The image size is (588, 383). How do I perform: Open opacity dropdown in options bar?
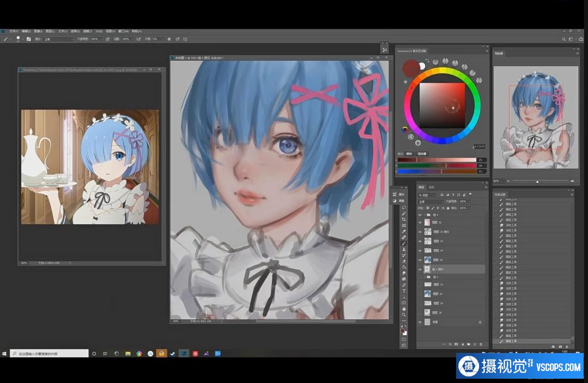click(x=101, y=39)
